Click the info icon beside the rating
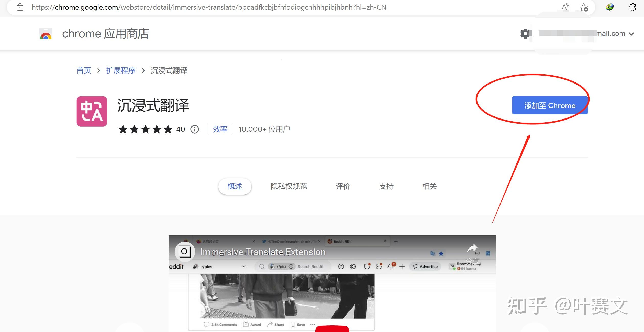Image resolution: width=644 pixels, height=332 pixels. click(194, 129)
